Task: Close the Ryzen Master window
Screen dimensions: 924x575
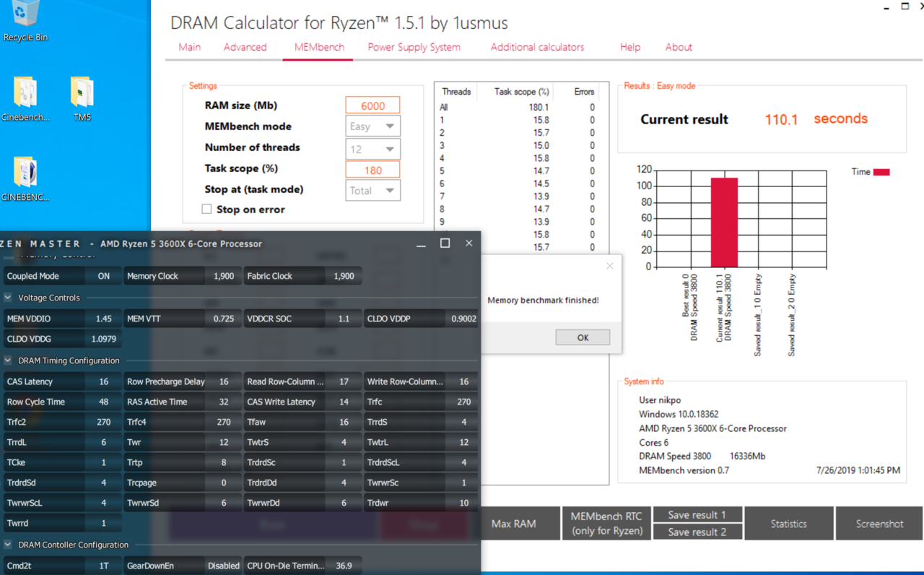Action: click(468, 243)
